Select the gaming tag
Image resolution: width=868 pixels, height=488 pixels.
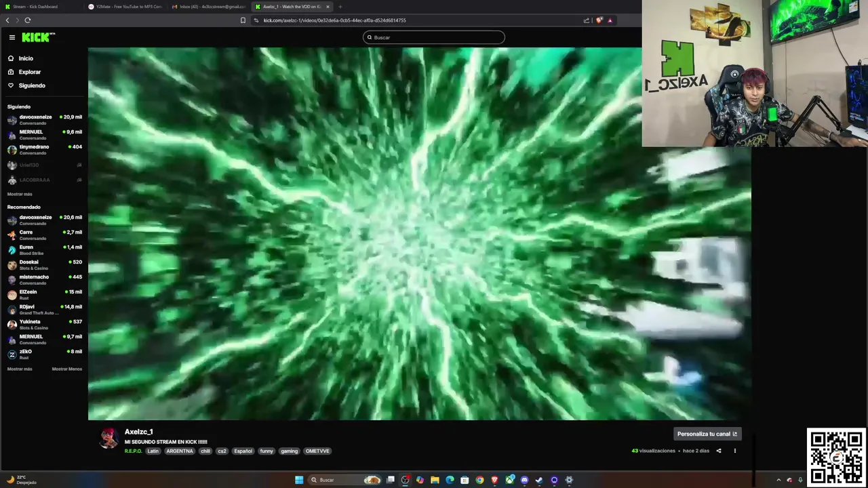pos(290,451)
